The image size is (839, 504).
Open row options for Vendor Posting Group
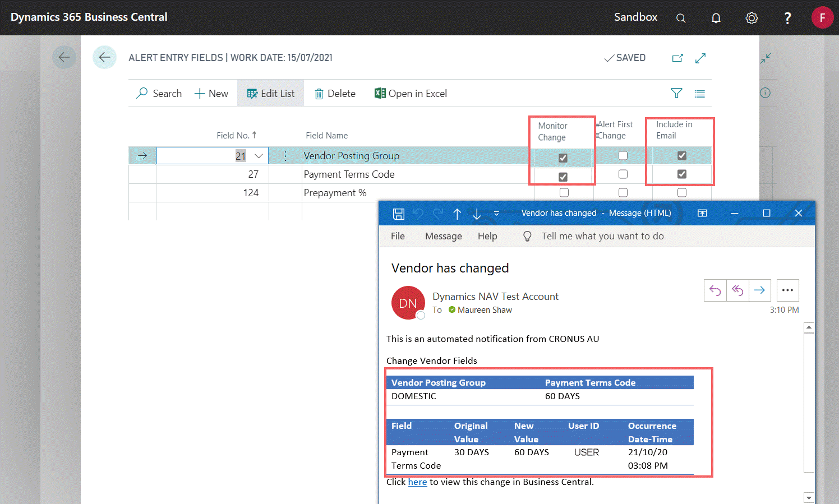coord(285,156)
